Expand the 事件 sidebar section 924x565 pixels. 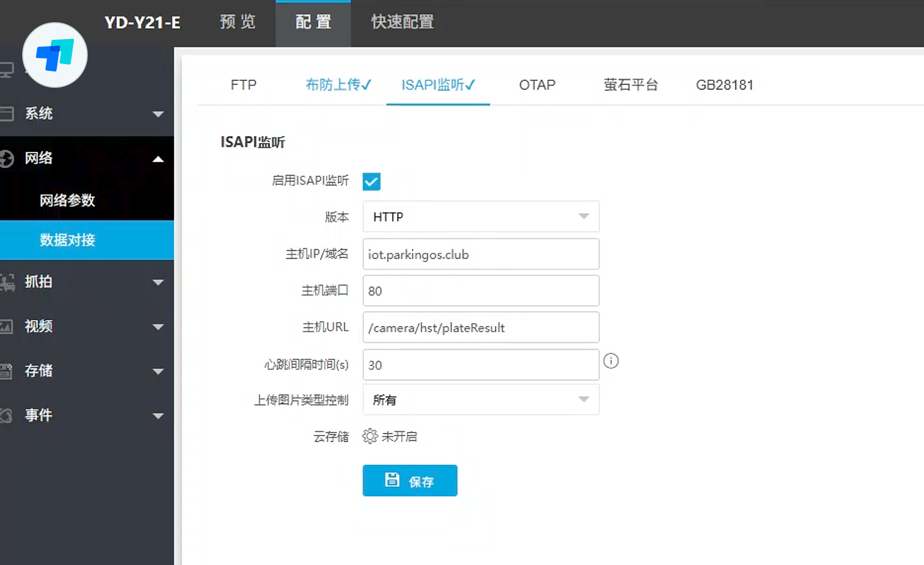click(158, 416)
